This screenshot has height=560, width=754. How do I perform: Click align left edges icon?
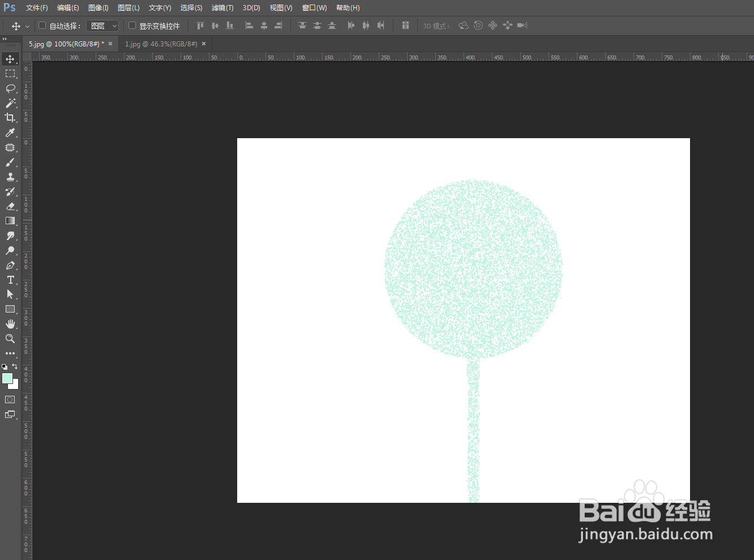(249, 25)
